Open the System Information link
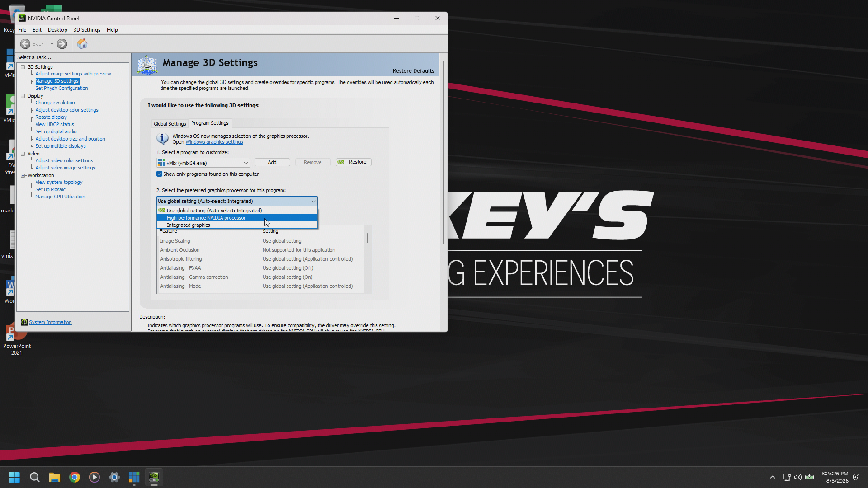868x488 pixels. coord(50,322)
